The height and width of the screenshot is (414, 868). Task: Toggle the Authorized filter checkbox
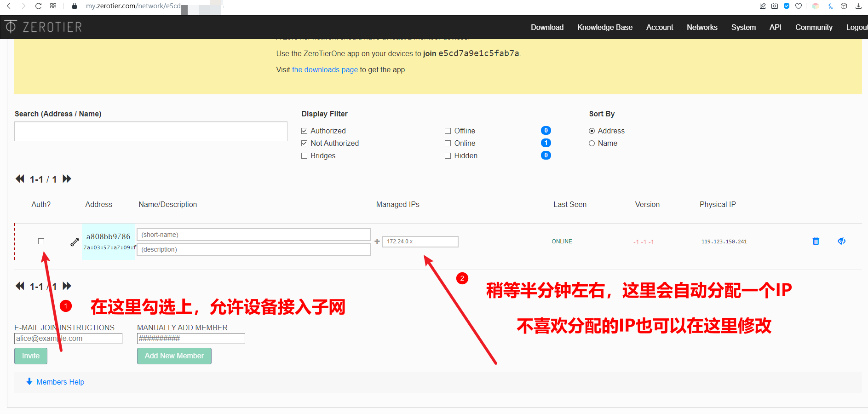click(304, 131)
